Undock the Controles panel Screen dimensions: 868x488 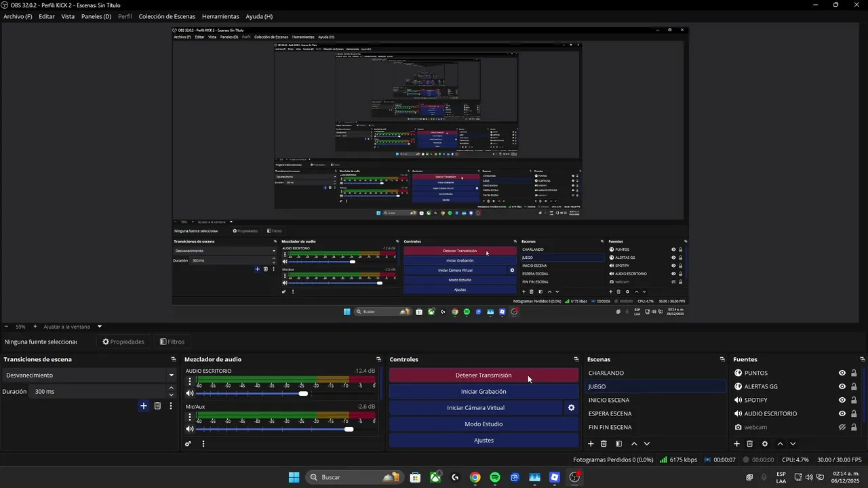point(576,359)
